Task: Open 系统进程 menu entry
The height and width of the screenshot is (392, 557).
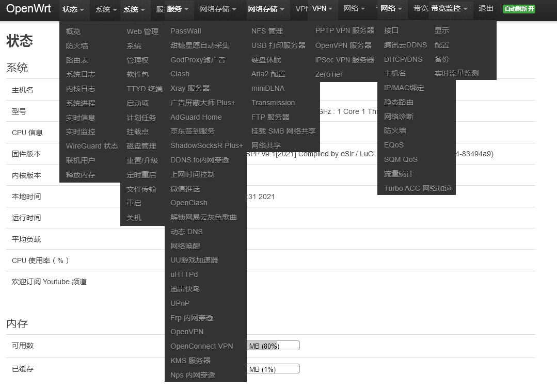Action: 81,103
